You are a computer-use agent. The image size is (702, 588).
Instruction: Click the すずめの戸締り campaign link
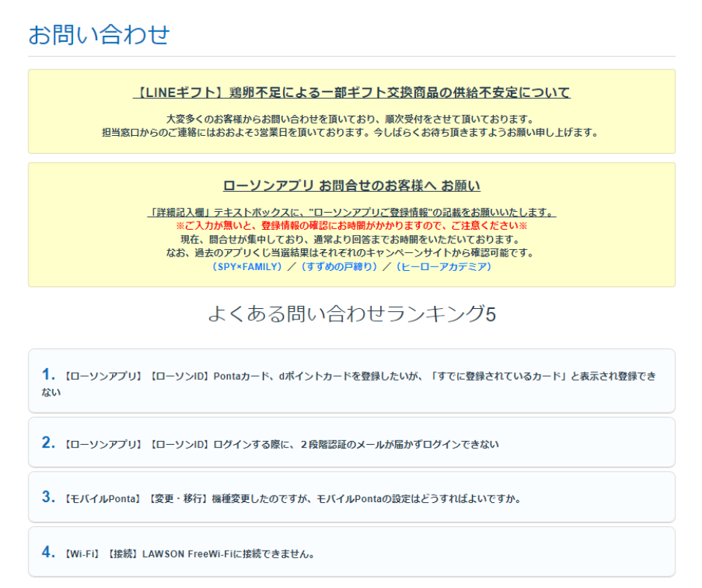pyautogui.click(x=339, y=266)
